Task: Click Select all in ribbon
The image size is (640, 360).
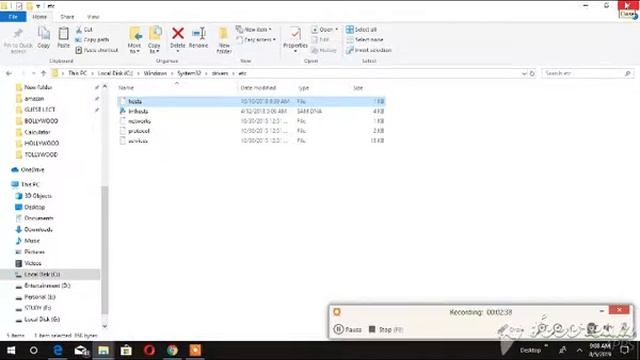Action: tap(361, 29)
